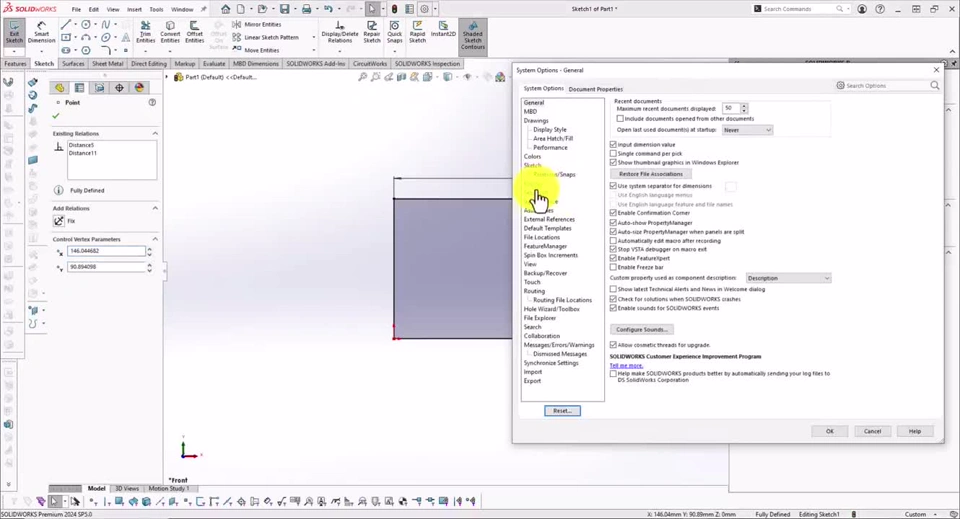Open the DisplayManager appearance tab icon
This screenshot has height=519, width=960.
click(139, 88)
